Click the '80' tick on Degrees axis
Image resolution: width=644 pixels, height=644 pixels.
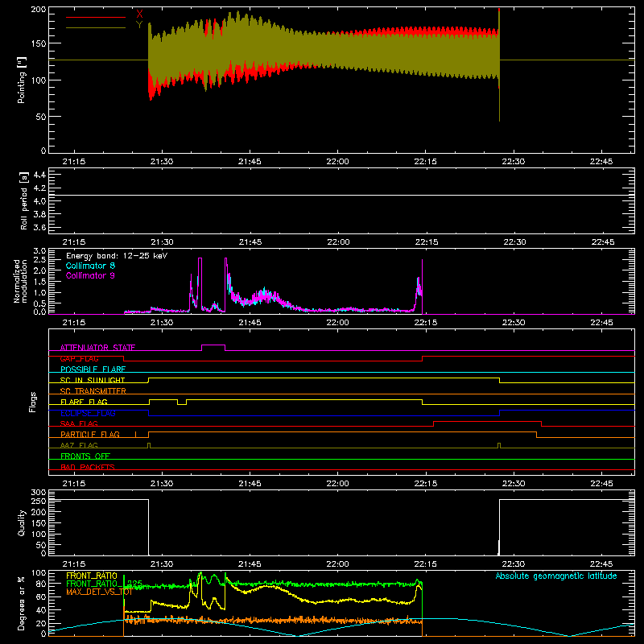tap(41, 584)
